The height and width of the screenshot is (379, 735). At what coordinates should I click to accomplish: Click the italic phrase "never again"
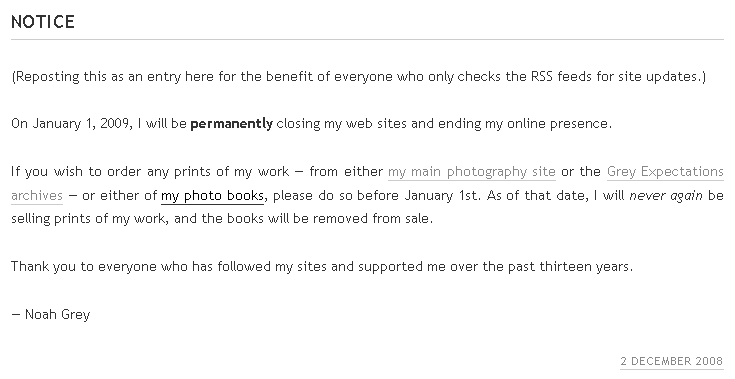(x=666, y=195)
